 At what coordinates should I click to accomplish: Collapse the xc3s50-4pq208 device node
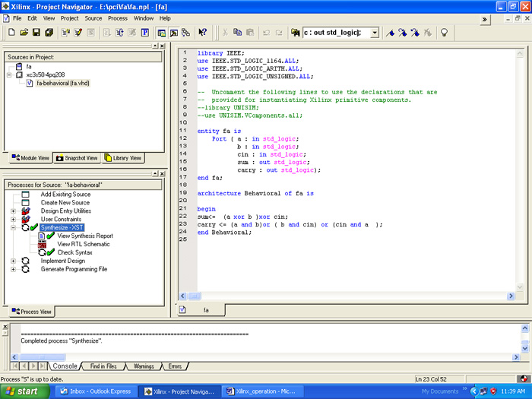click(9, 74)
